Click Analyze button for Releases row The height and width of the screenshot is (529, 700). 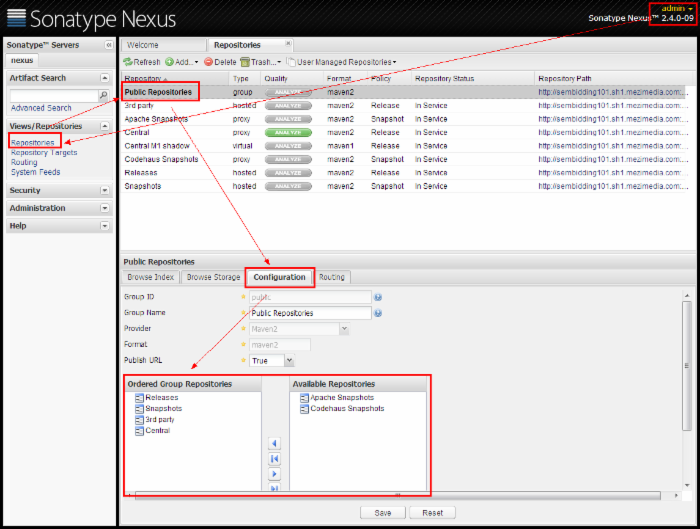[x=288, y=173]
